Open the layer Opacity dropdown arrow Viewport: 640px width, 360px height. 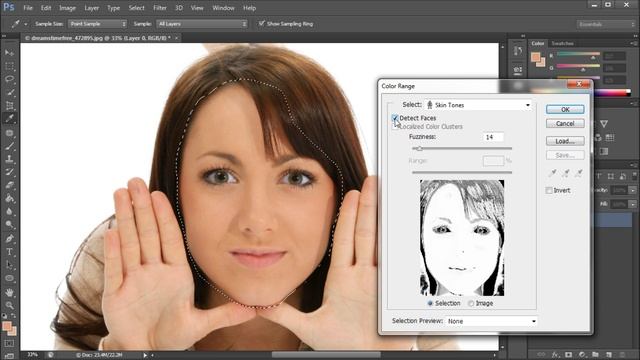tap(633, 190)
